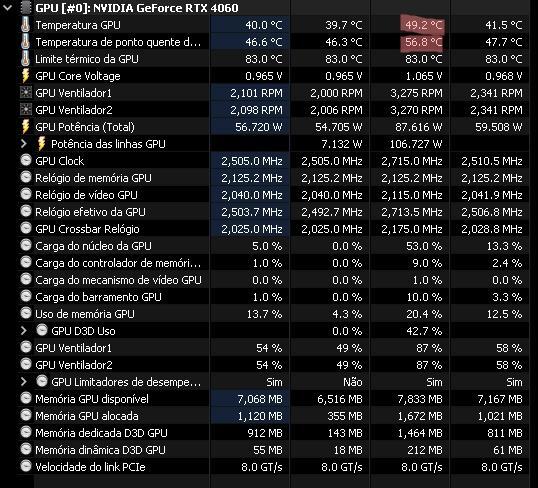Select the Carga do núcleo da GPU row
Screen dimensions: 538x488
tap(274, 246)
